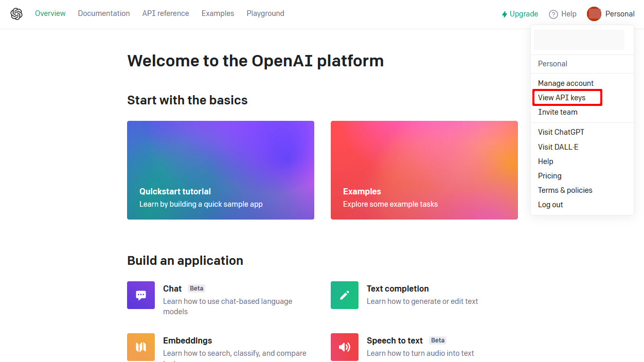Choose Manage account in the menu
The width and height of the screenshot is (644, 362).
pyautogui.click(x=566, y=83)
